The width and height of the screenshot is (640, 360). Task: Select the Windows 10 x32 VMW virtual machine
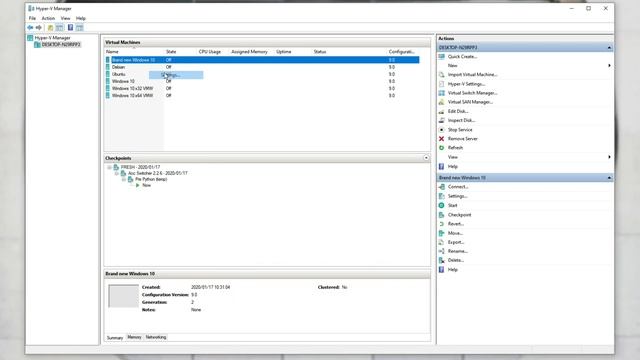coord(262,88)
